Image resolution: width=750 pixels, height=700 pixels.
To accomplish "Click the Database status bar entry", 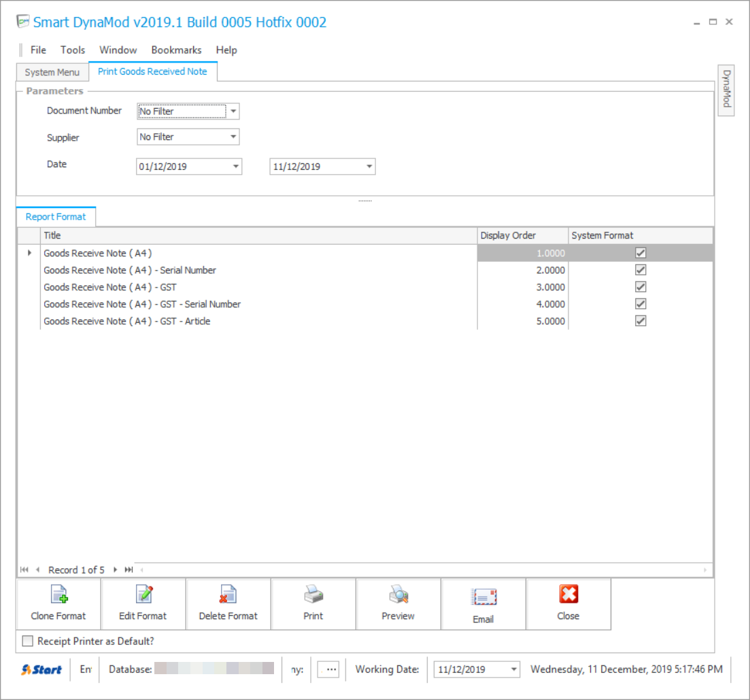I will pyautogui.click(x=191, y=669).
